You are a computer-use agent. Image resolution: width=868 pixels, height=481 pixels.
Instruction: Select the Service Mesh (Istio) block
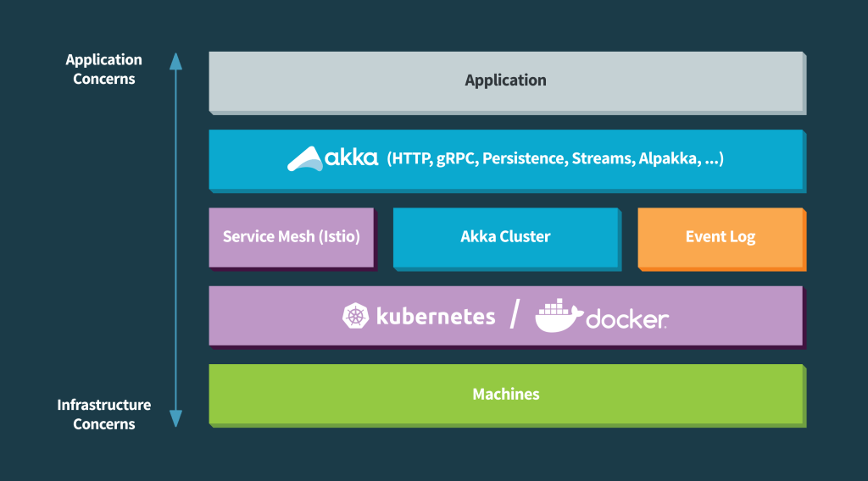coord(291,237)
